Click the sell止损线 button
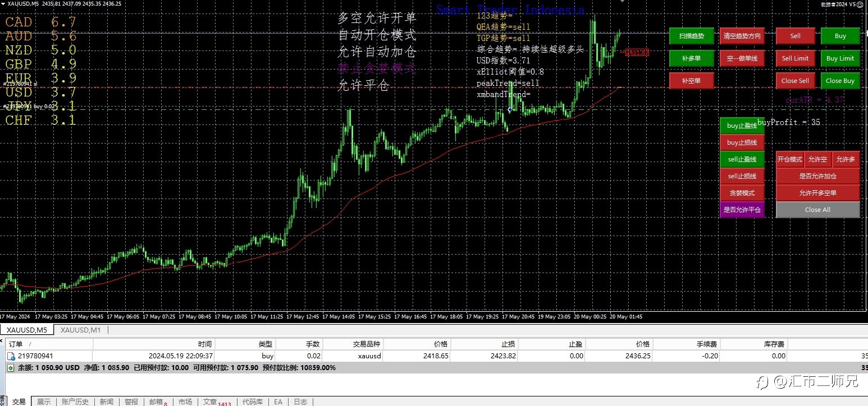Screen dimensions: 868x406 tap(742, 176)
